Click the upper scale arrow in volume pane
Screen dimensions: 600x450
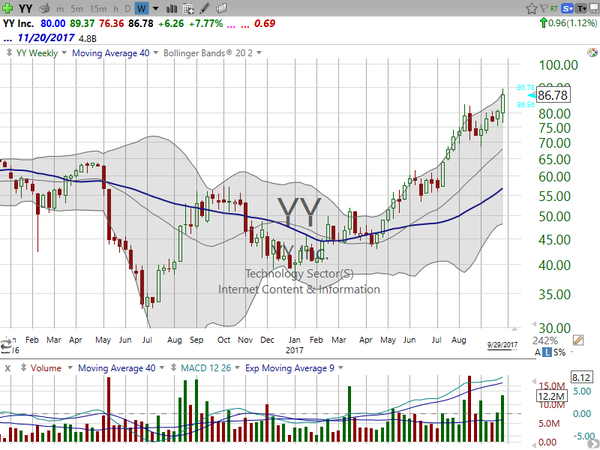(x=534, y=381)
